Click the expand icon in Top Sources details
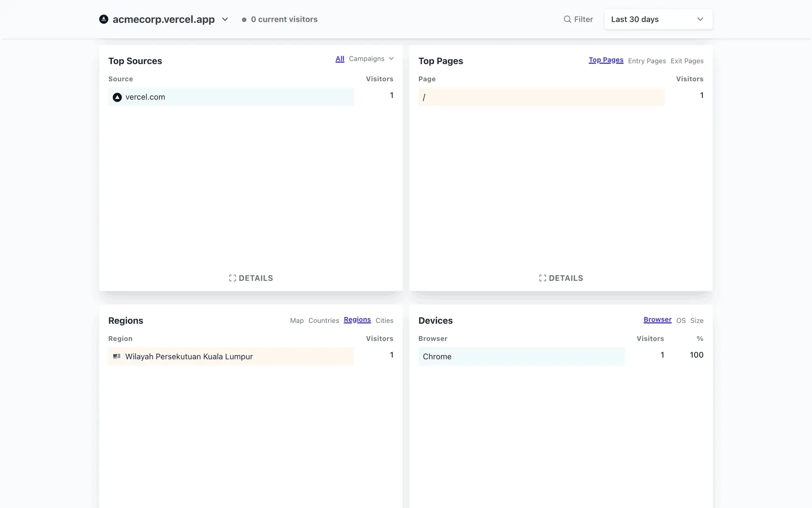The height and width of the screenshot is (508, 812). (233, 278)
